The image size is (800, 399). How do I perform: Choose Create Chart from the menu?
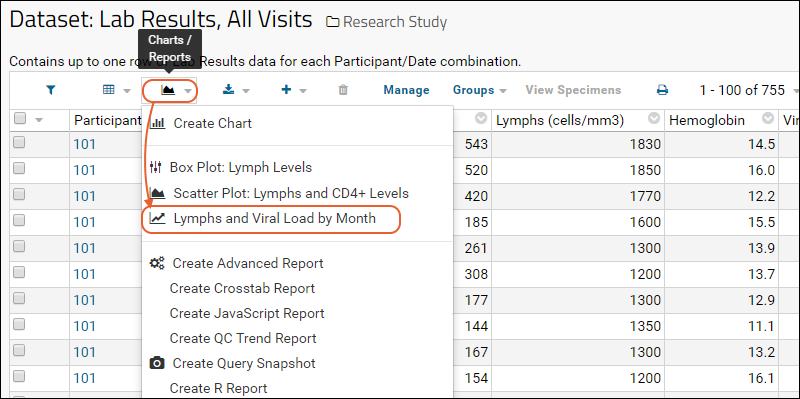pos(213,123)
